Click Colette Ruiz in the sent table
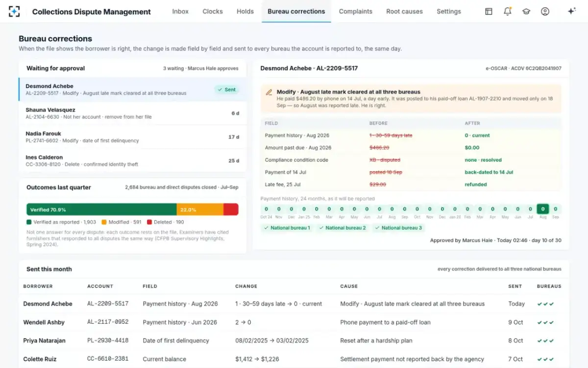Screen dimensions: 588x368 (x=40, y=359)
